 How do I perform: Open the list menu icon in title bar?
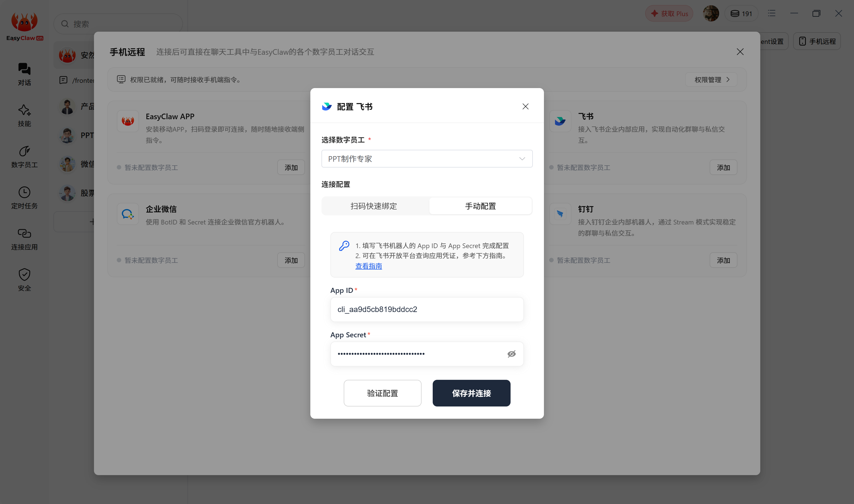coord(771,13)
